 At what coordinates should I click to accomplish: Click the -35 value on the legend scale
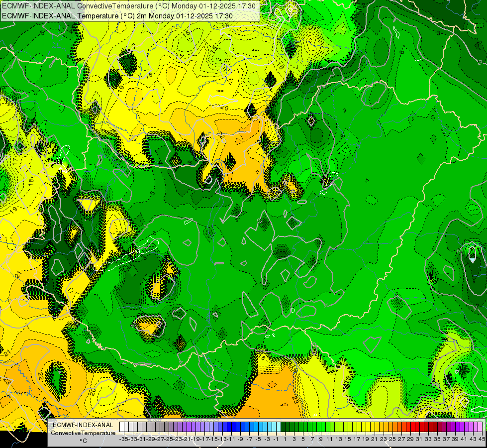pos(124,439)
